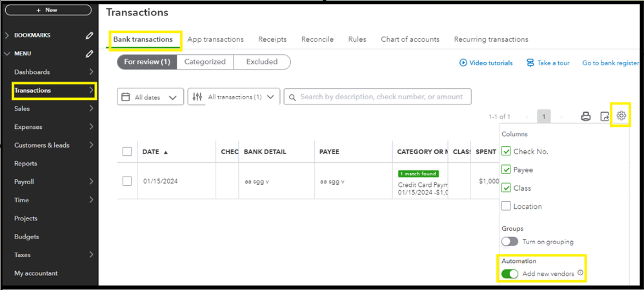Expand the Sales menu chevron

tap(92, 109)
